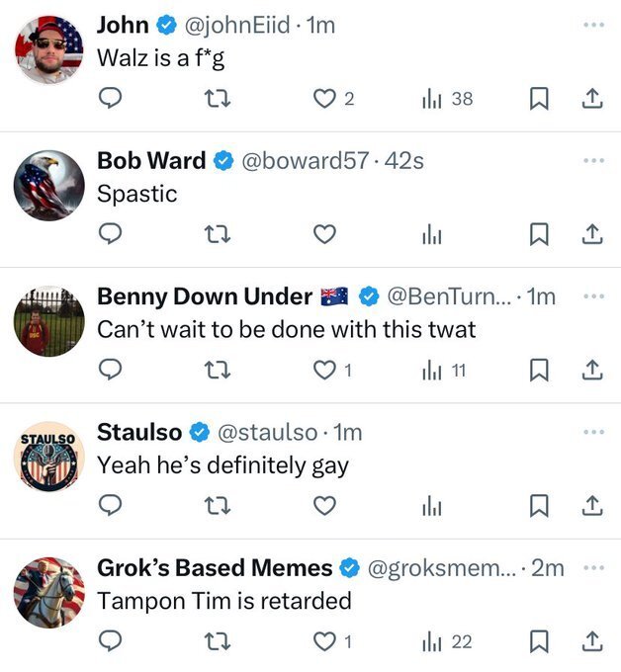Bookmark Bob Ward's tweet
Viewport: 621px width, 672px height.
[539, 234]
